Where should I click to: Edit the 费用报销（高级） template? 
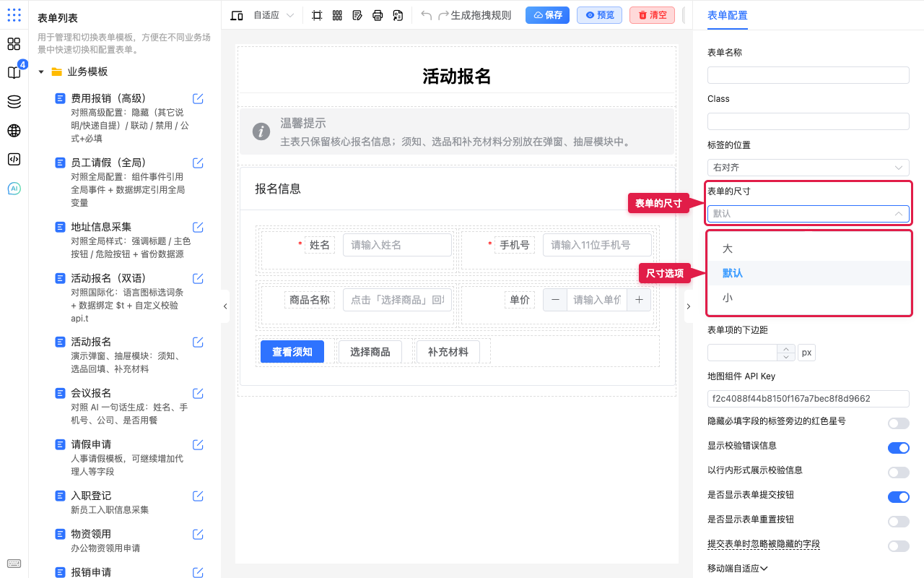(x=198, y=98)
